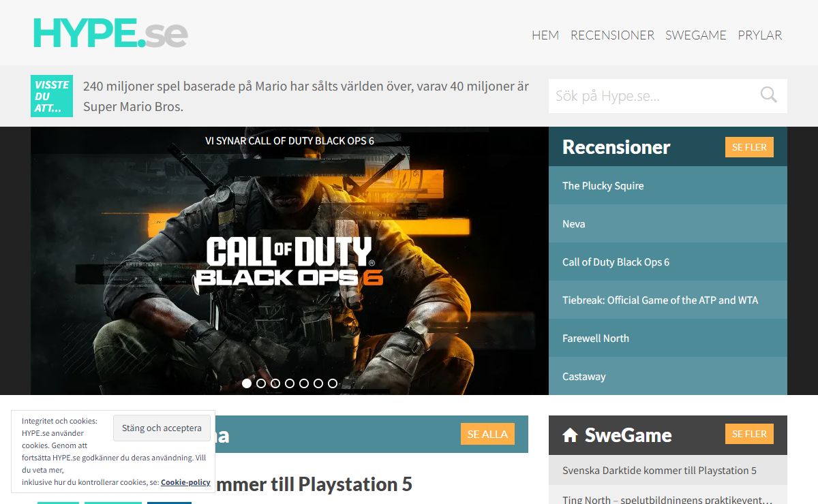
Task: Click the VISSTE DU ATT badge
Action: [x=52, y=96]
